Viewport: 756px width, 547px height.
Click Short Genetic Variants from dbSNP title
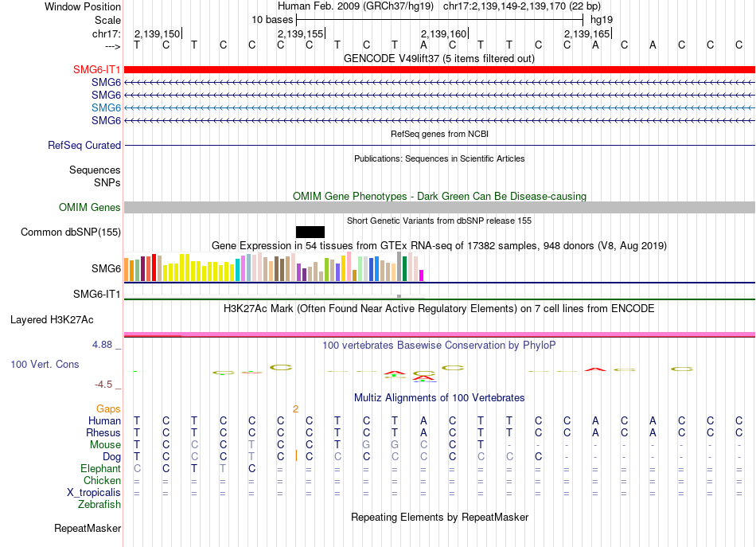(439, 221)
